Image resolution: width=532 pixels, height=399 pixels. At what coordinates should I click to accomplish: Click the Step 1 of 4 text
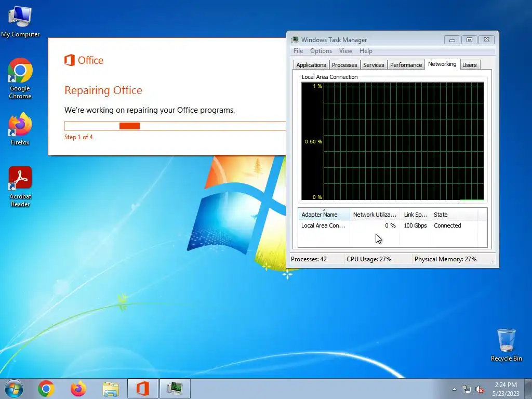(x=78, y=137)
